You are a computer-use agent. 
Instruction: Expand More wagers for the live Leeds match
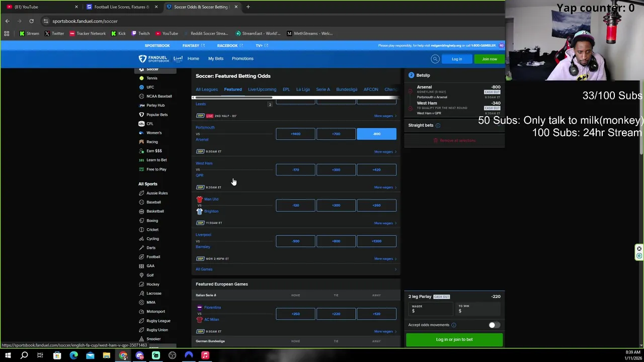pos(385,116)
